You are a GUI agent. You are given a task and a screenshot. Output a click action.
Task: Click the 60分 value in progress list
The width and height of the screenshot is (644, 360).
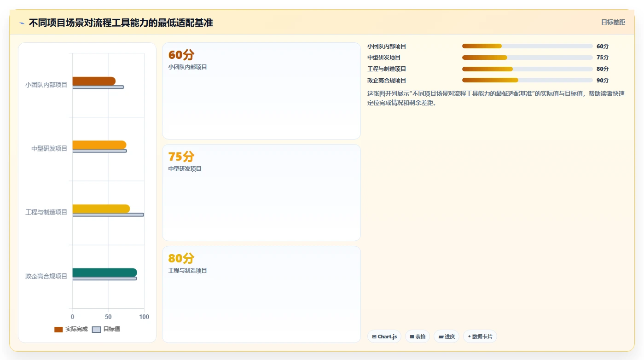coord(603,46)
